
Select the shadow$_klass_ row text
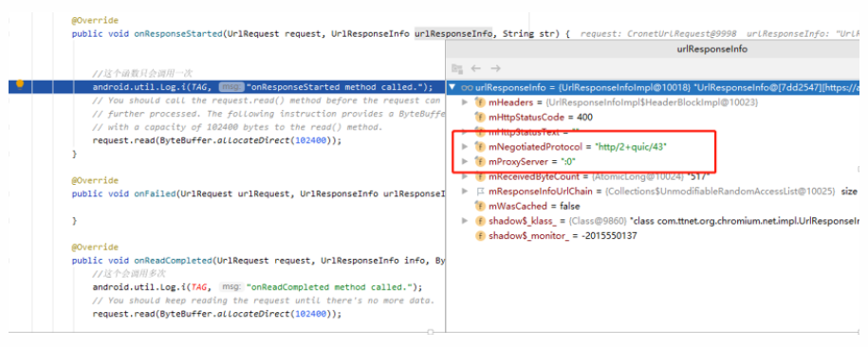click(x=674, y=221)
